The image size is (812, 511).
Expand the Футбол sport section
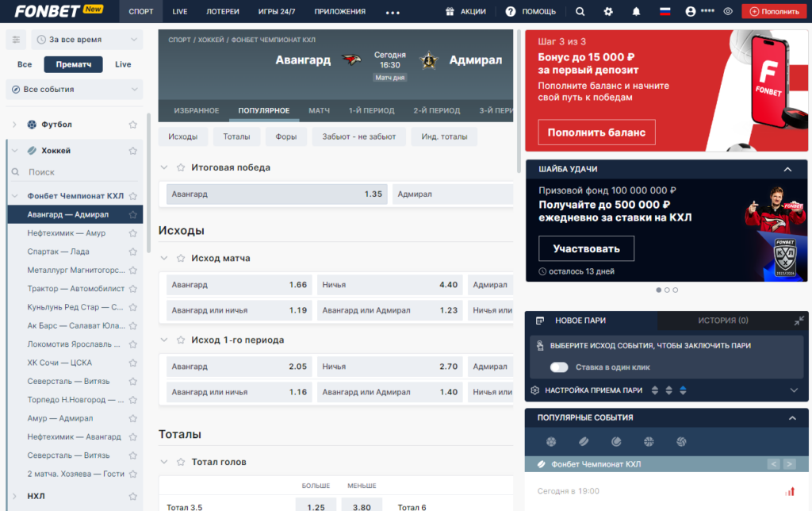point(14,125)
